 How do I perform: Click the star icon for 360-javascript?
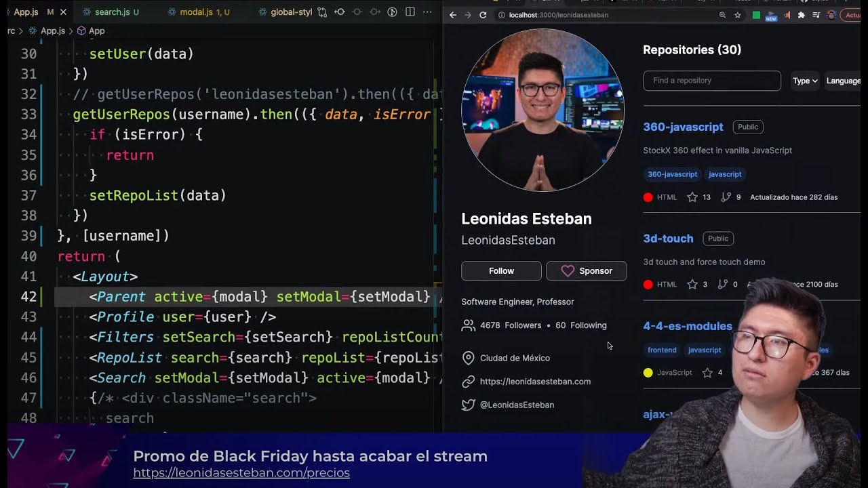692,197
